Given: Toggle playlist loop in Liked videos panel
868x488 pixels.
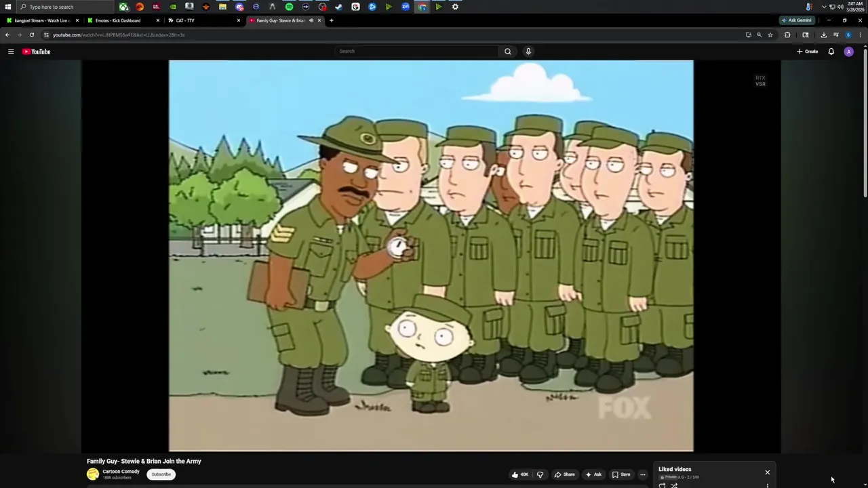Looking at the screenshot, I should (x=662, y=485).
